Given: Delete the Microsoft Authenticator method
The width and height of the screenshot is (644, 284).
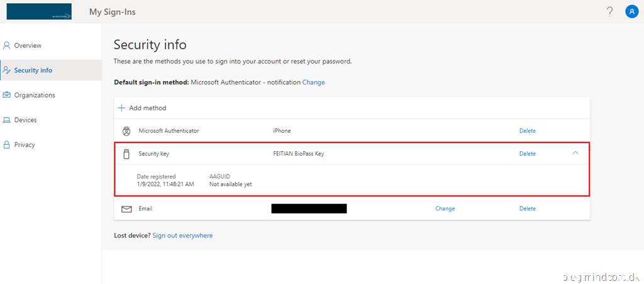Looking at the screenshot, I should click(x=527, y=131).
